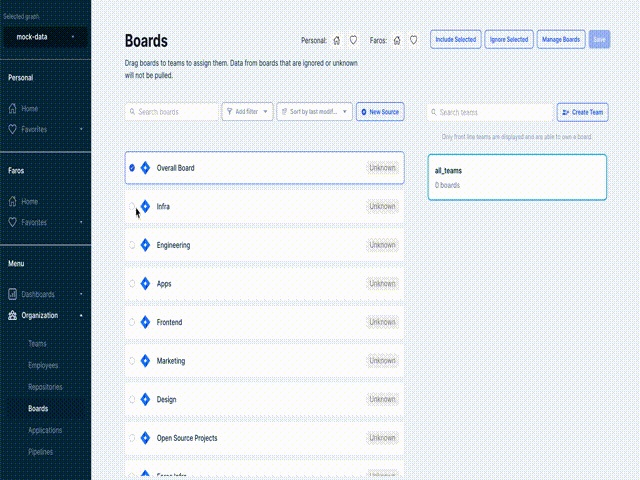Click Personal Home house icon in sidebar
This screenshot has height=480, width=640.
coord(13,109)
